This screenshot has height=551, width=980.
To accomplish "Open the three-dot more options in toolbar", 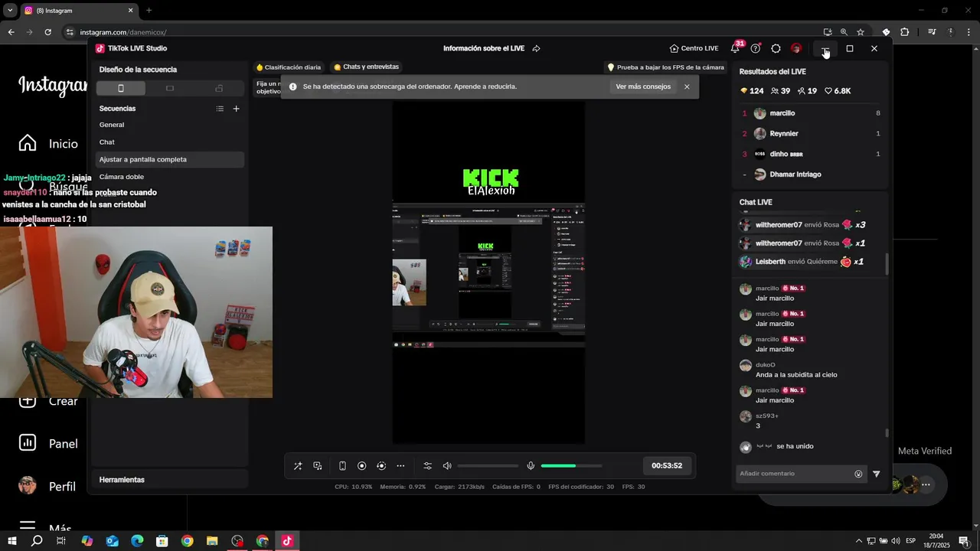I will click(x=400, y=466).
